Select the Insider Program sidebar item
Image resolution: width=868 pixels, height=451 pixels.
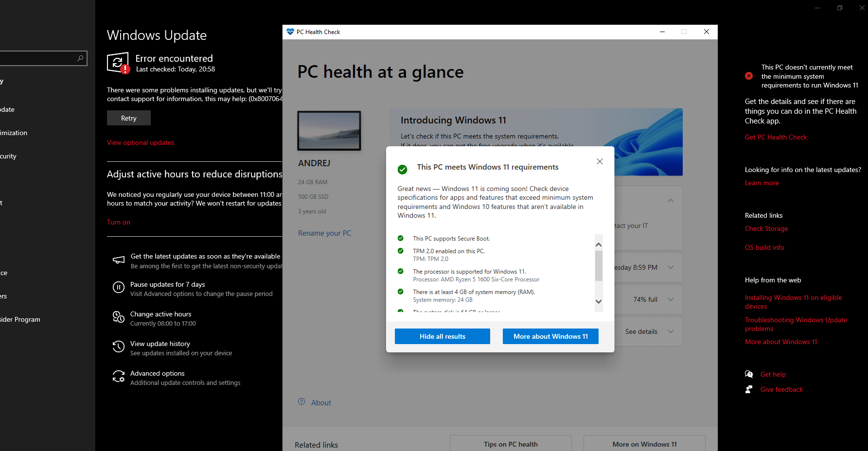point(20,319)
